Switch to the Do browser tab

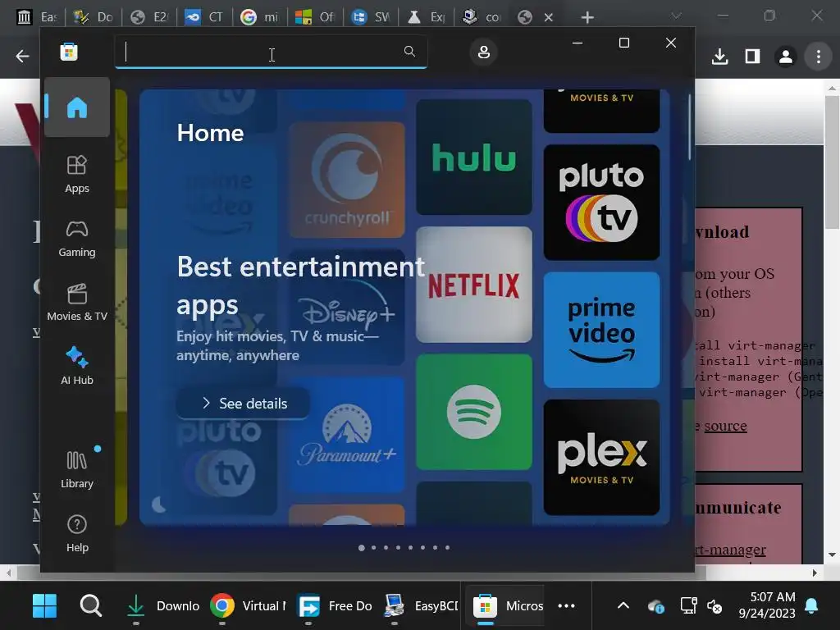pos(94,17)
